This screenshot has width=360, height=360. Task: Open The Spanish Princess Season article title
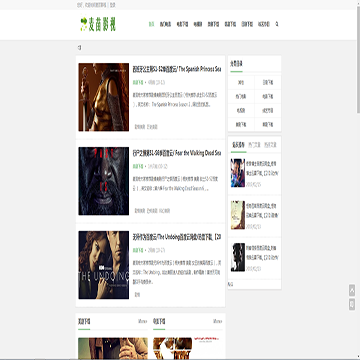click(x=177, y=69)
